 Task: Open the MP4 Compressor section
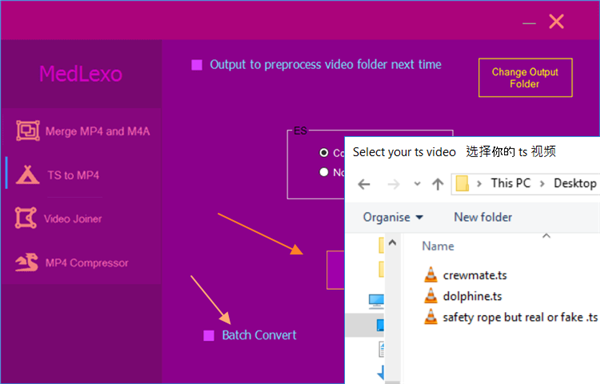click(x=81, y=262)
